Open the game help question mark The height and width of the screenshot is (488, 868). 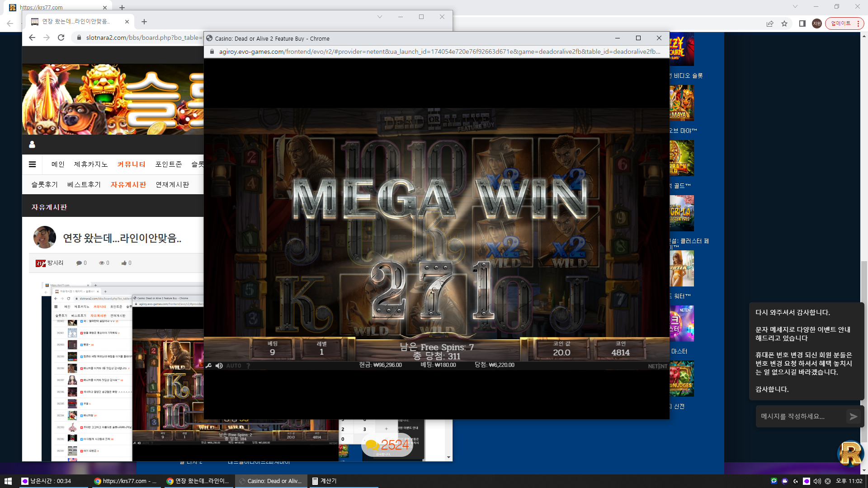tap(248, 366)
